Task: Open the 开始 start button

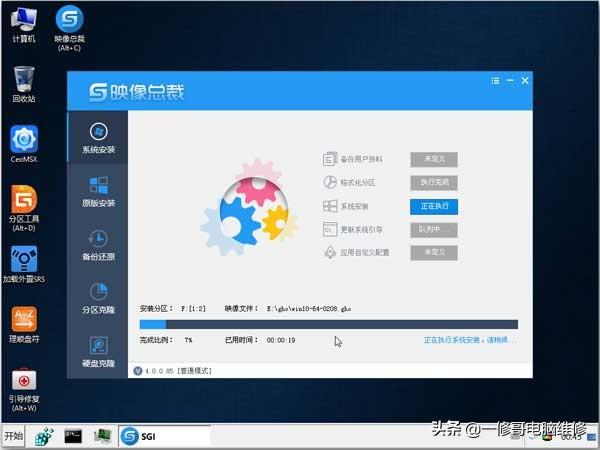Action: click(x=13, y=436)
